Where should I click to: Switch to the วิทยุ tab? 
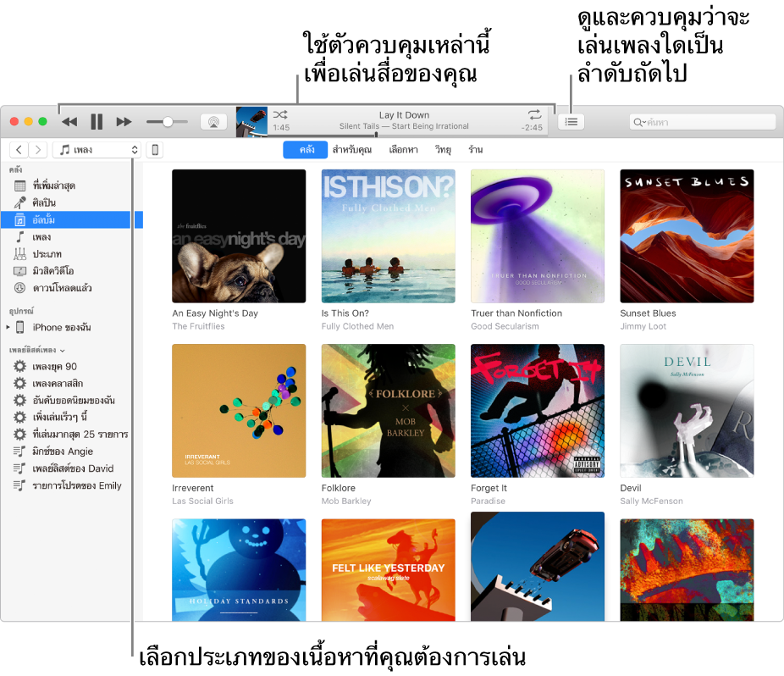coord(443,150)
